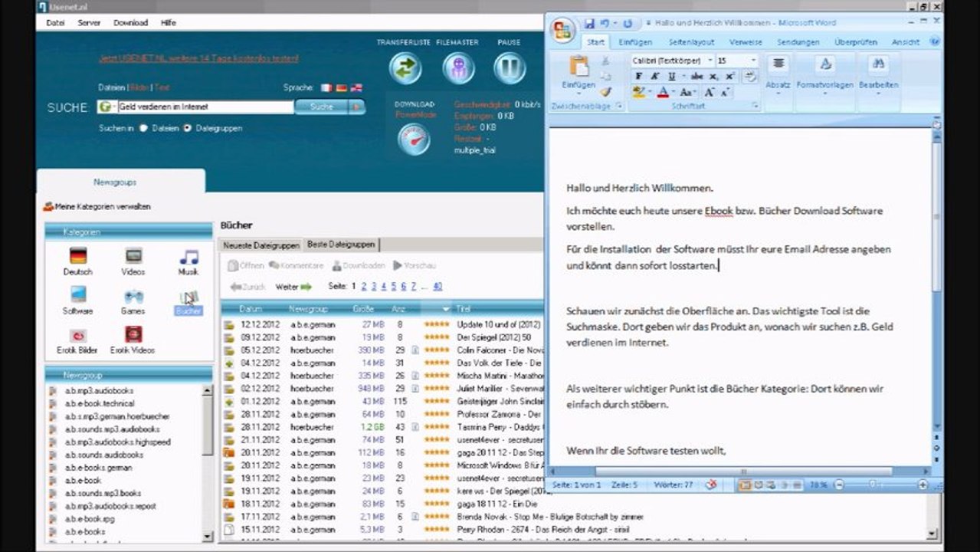Open the Hilfe menu in Usenet.nl
Screen dimensions: 980x552
(x=169, y=23)
